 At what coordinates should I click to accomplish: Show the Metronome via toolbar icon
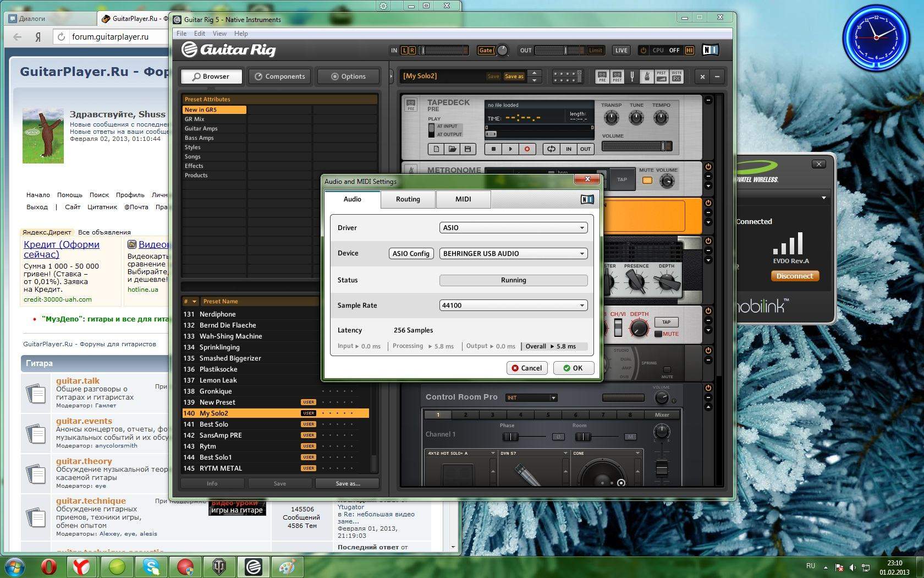click(647, 77)
